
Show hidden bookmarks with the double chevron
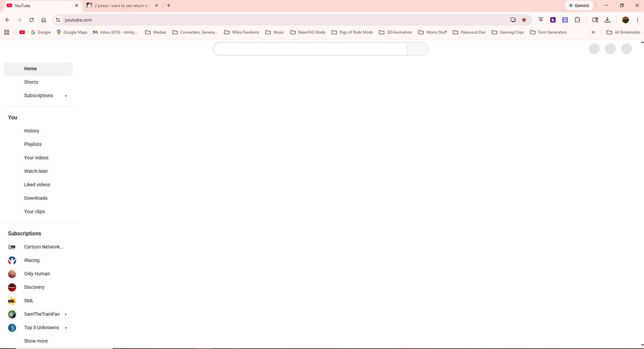[x=593, y=32]
